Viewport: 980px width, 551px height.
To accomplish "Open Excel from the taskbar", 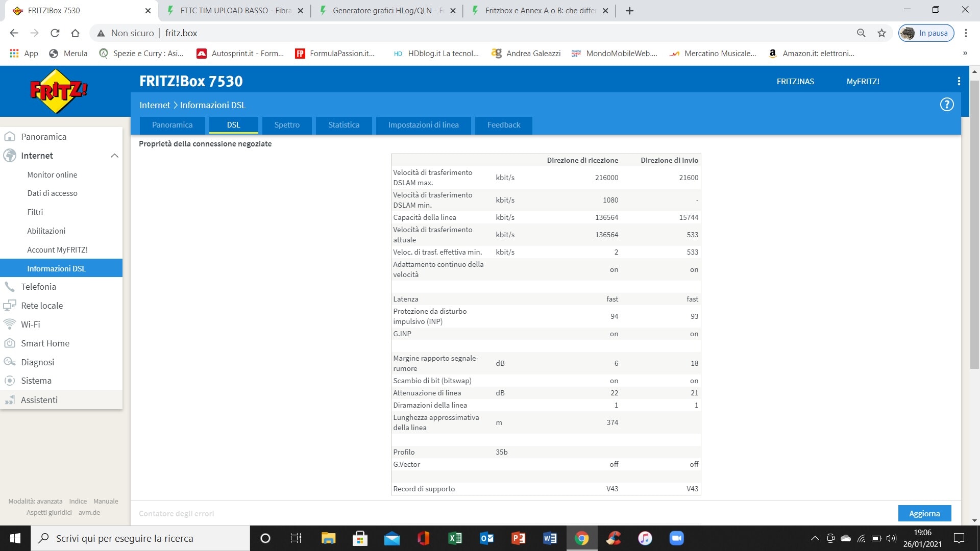I will click(x=455, y=538).
